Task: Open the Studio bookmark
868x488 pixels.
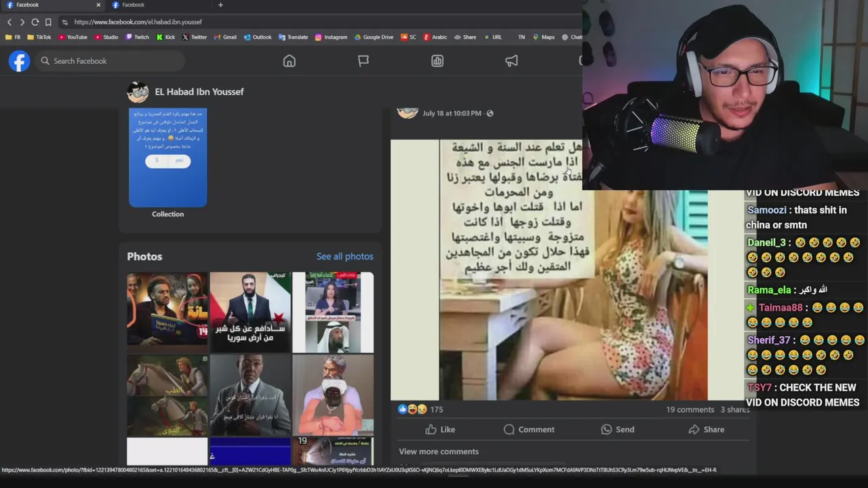Action: 106,37
